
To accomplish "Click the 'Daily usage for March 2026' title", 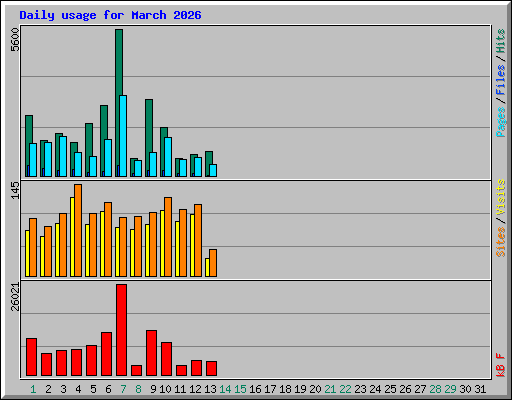I will point(110,15).
